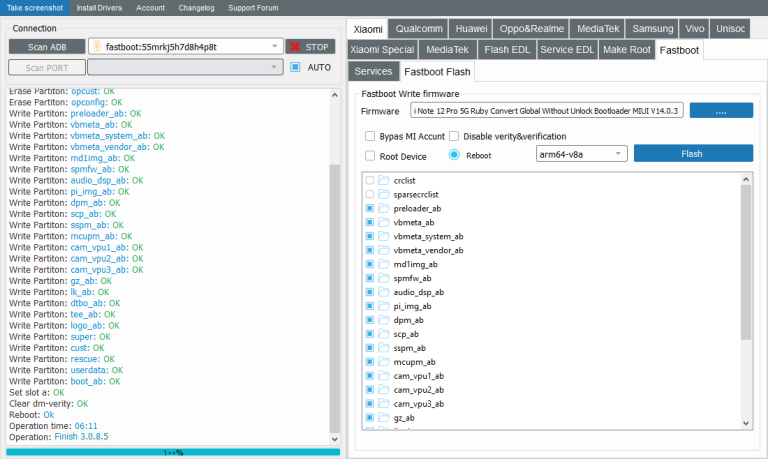Viewport: 768px width, 459px height.
Task: Open the Account menu item
Action: [150, 8]
